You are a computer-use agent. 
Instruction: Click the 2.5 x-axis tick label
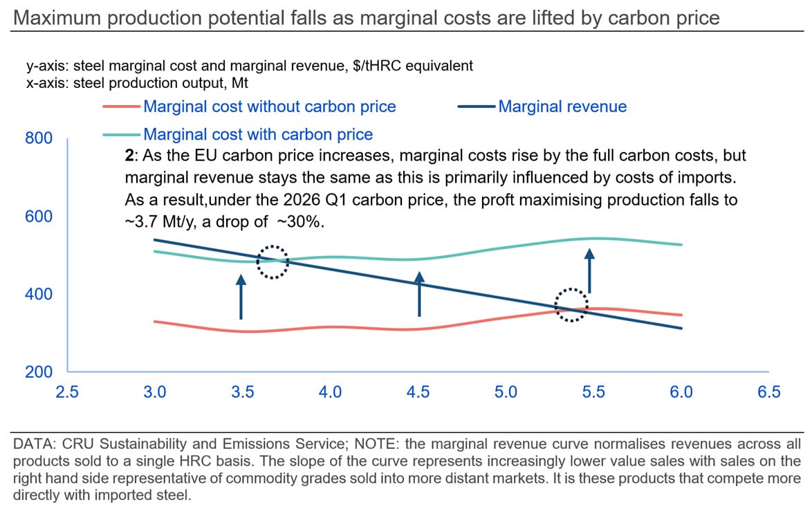click(x=67, y=392)
